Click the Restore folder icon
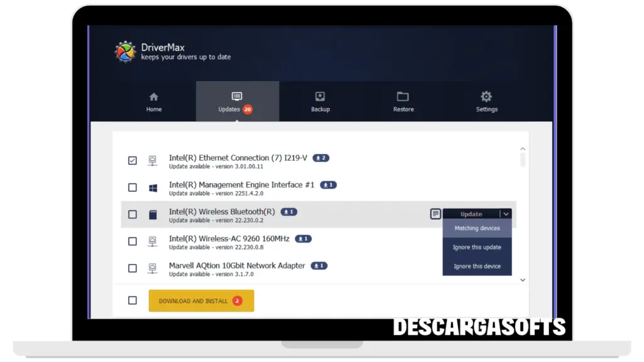This screenshot has height=362, width=644. tap(403, 96)
